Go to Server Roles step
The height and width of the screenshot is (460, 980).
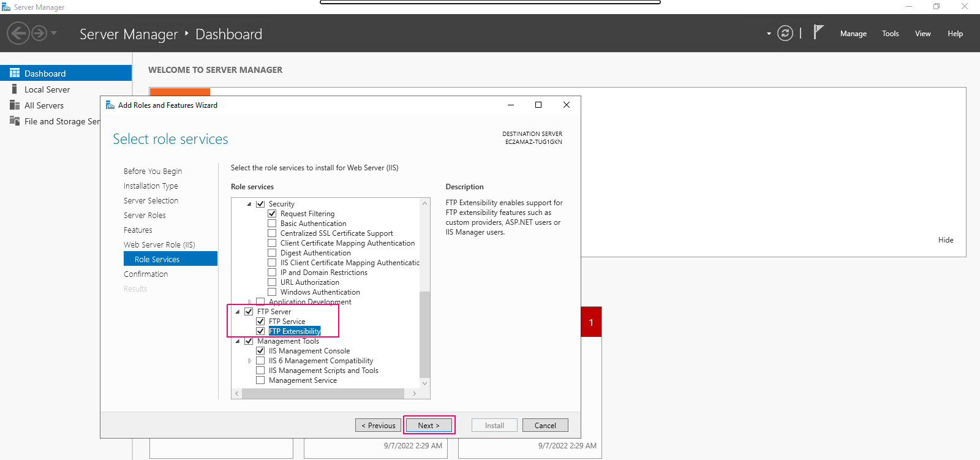click(145, 215)
